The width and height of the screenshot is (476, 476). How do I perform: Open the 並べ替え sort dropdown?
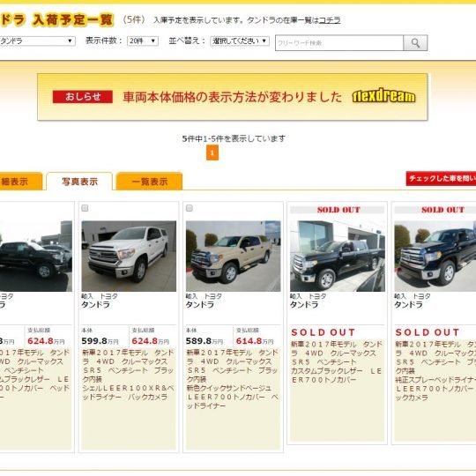tap(240, 41)
